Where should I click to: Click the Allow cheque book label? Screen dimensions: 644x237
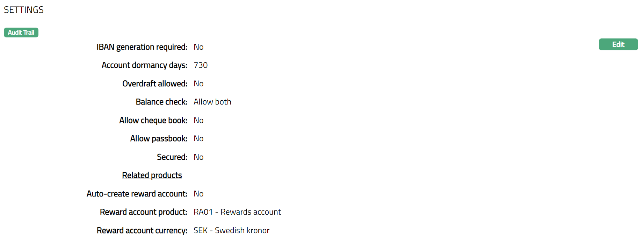tap(153, 120)
